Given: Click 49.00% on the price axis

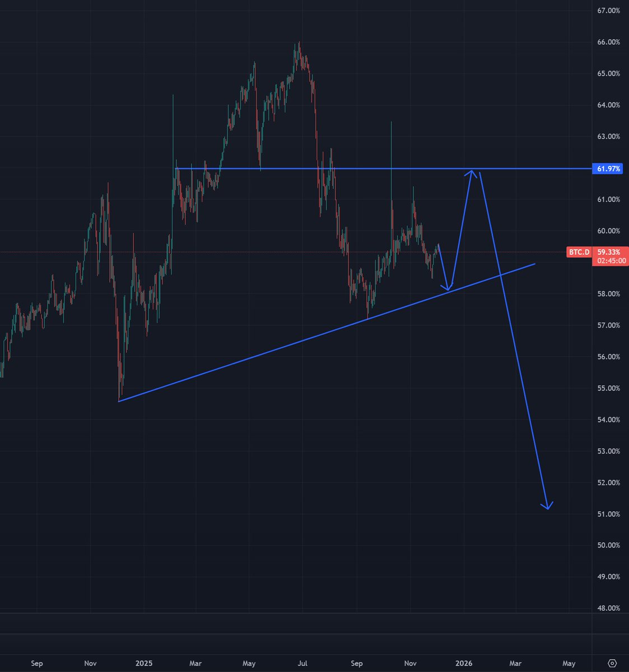Looking at the screenshot, I should [608, 576].
